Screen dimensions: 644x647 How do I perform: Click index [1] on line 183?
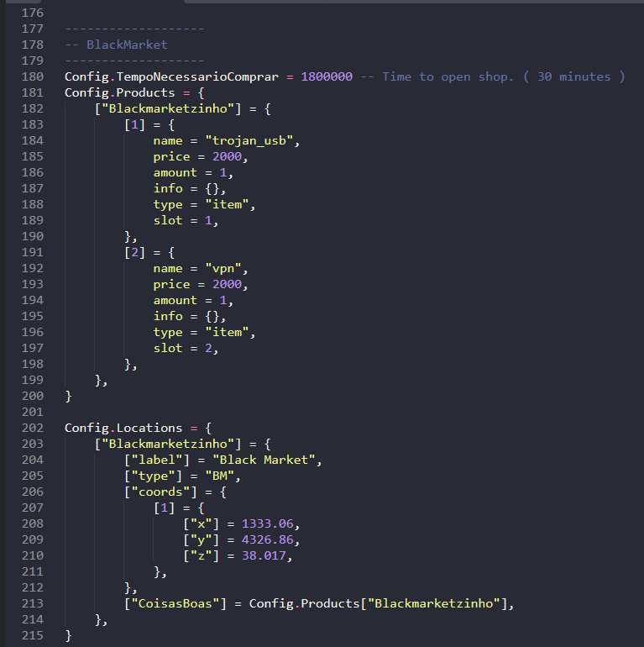(x=135, y=125)
